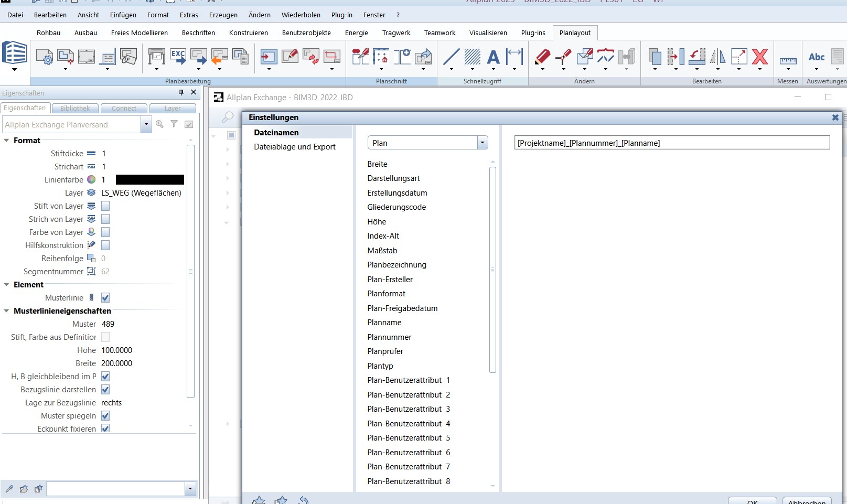Click the magnifier search icon in Allplan Exchange

click(227, 117)
